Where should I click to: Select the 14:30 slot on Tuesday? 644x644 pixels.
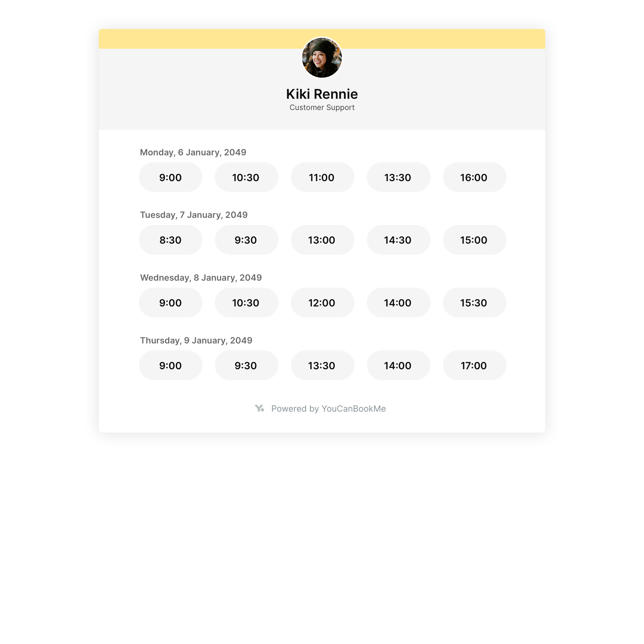(398, 240)
